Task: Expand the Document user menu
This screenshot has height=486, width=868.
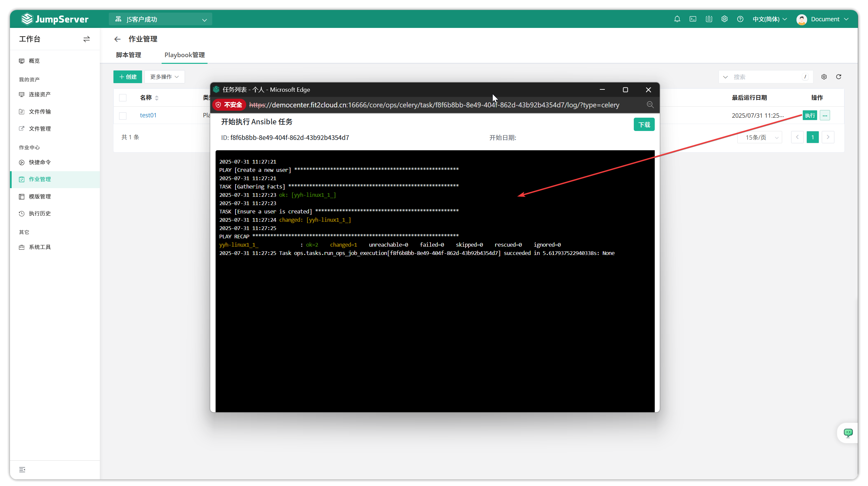Action: pos(830,19)
